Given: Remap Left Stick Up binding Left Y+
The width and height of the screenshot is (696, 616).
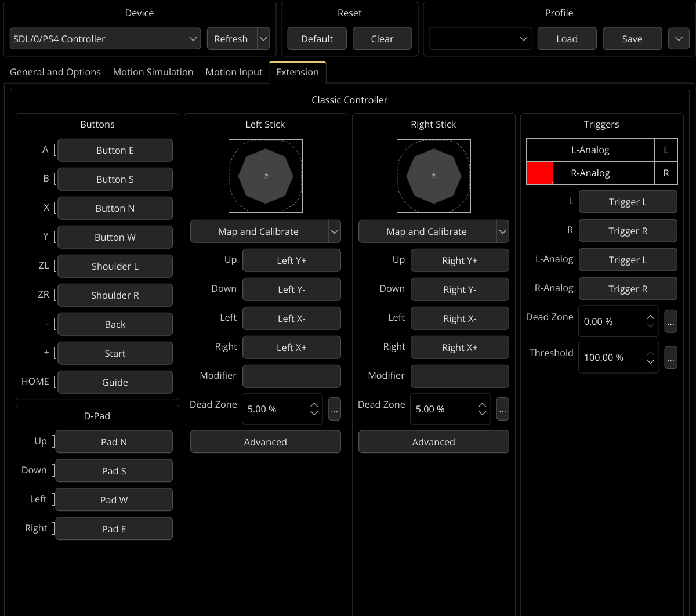Looking at the screenshot, I should pos(292,260).
